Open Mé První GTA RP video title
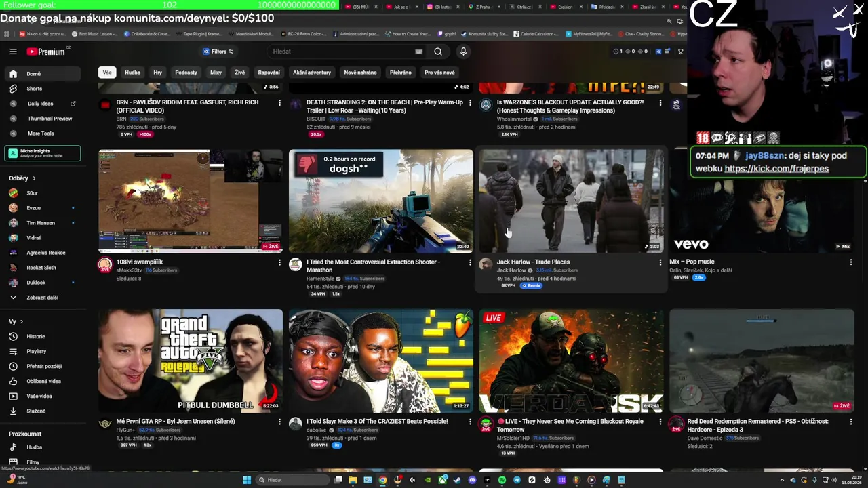868x488 pixels. click(x=176, y=422)
